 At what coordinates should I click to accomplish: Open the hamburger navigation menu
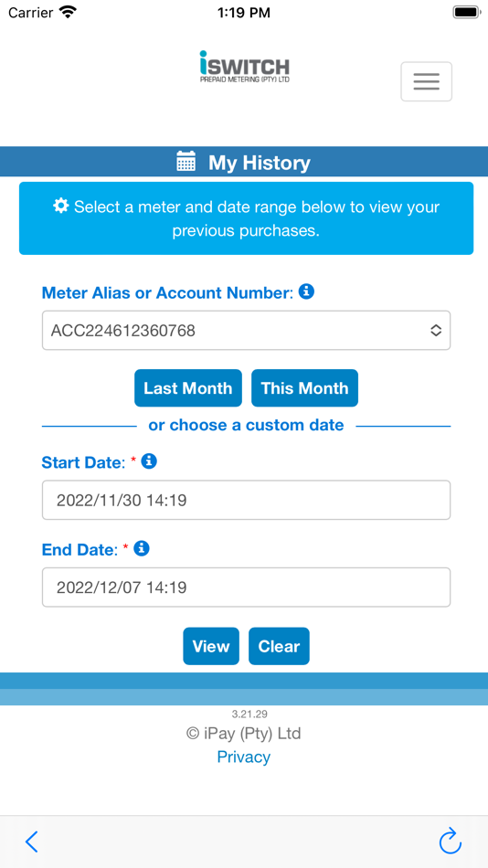426,81
